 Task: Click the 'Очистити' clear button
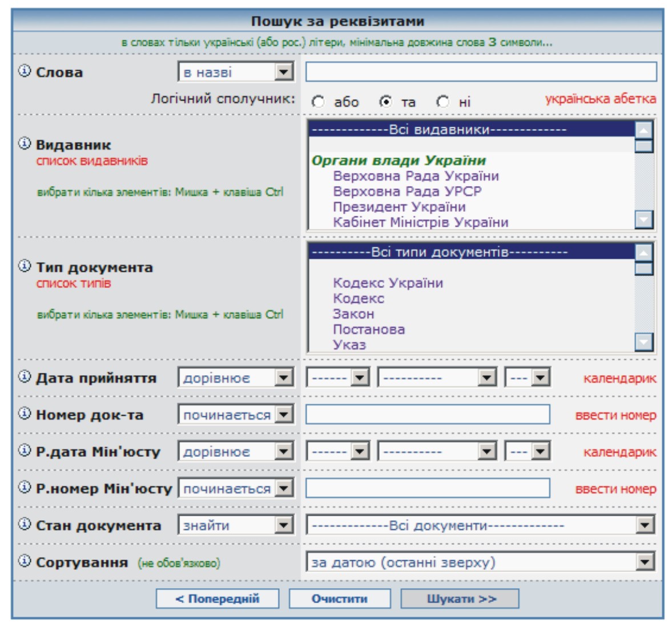point(340,598)
